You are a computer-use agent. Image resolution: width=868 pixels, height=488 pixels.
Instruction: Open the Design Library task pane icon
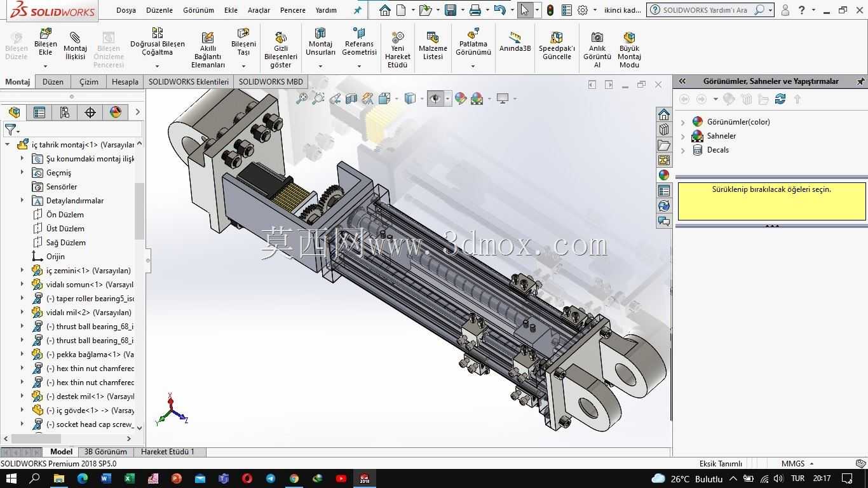(664, 130)
